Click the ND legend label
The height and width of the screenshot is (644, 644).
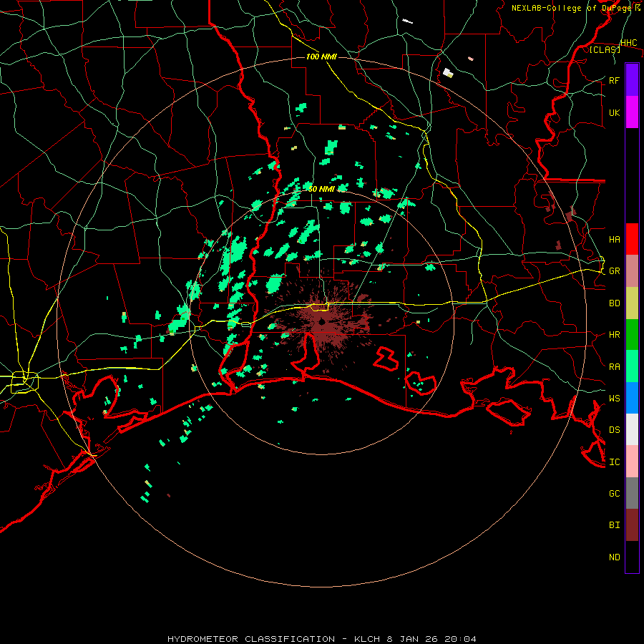click(614, 557)
